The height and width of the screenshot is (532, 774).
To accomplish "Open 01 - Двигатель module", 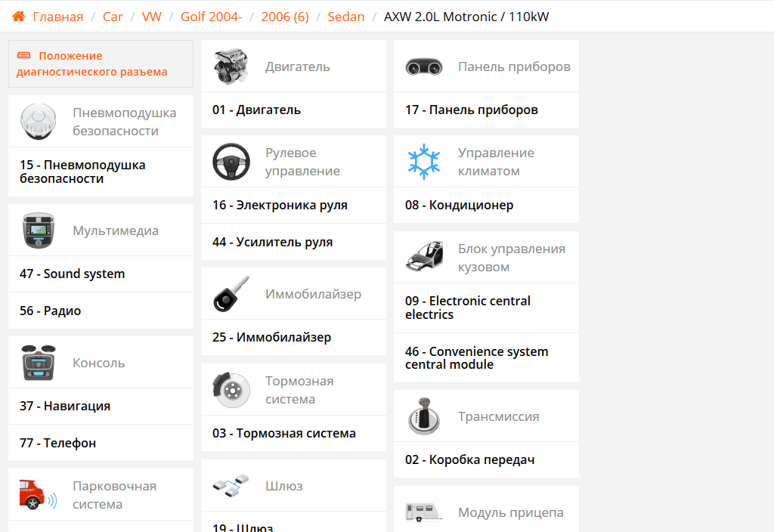I will 256,110.
